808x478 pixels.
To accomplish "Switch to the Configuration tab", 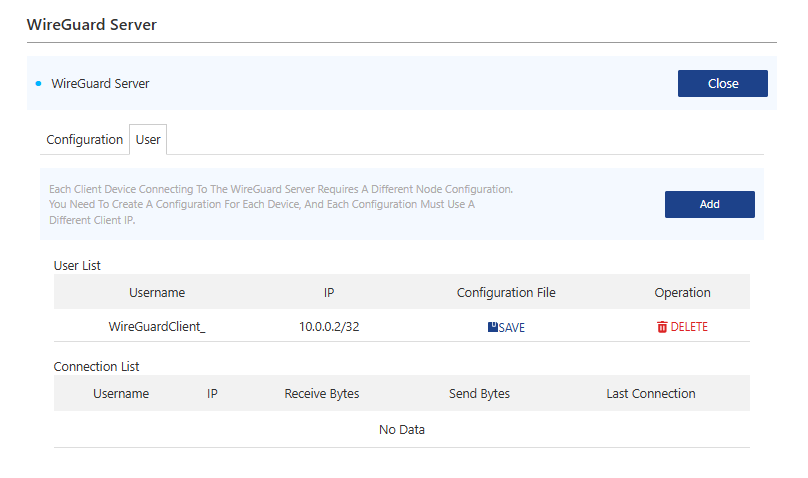I will pyautogui.click(x=85, y=140).
